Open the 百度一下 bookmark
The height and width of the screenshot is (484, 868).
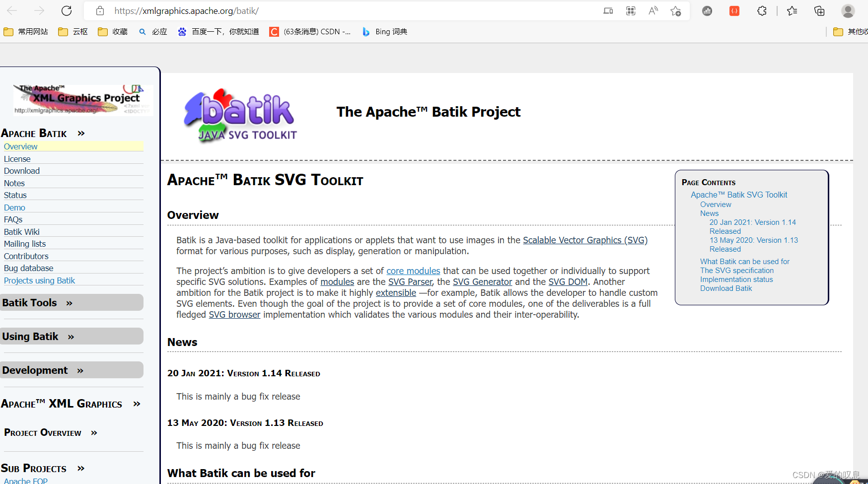[x=218, y=32]
